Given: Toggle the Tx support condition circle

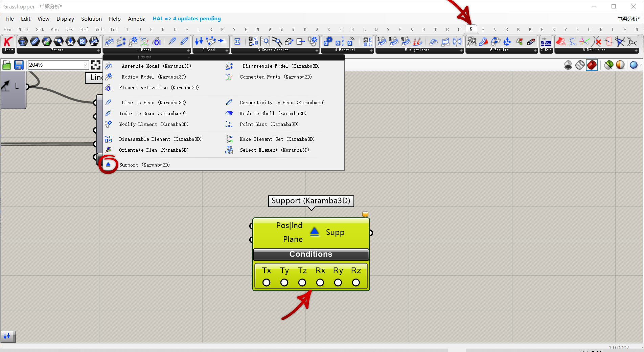Looking at the screenshot, I should 266,282.
